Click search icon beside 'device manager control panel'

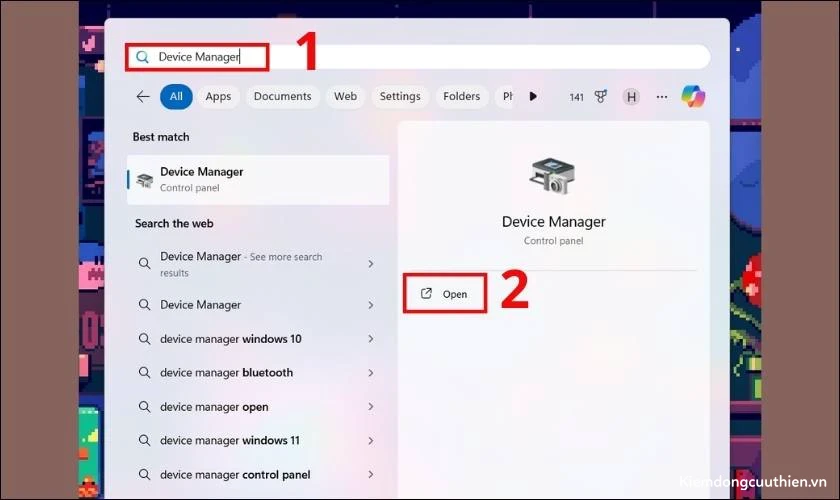[x=145, y=474]
